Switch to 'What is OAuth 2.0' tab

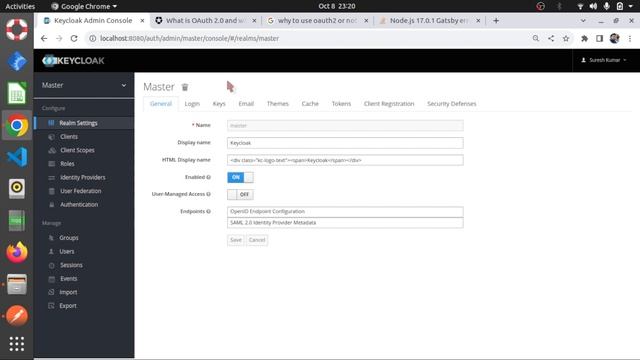coord(204,20)
